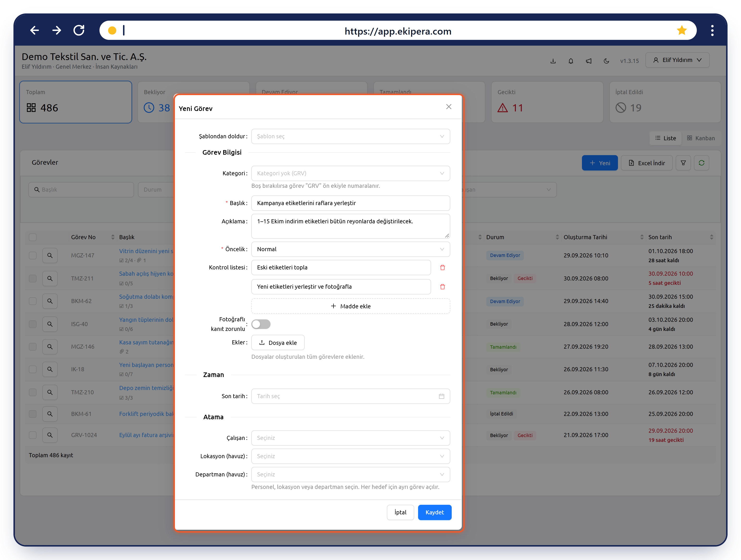Switch to Kanban view
Image resolution: width=741 pixels, height=560 pixels.
(x=701, y=138)
